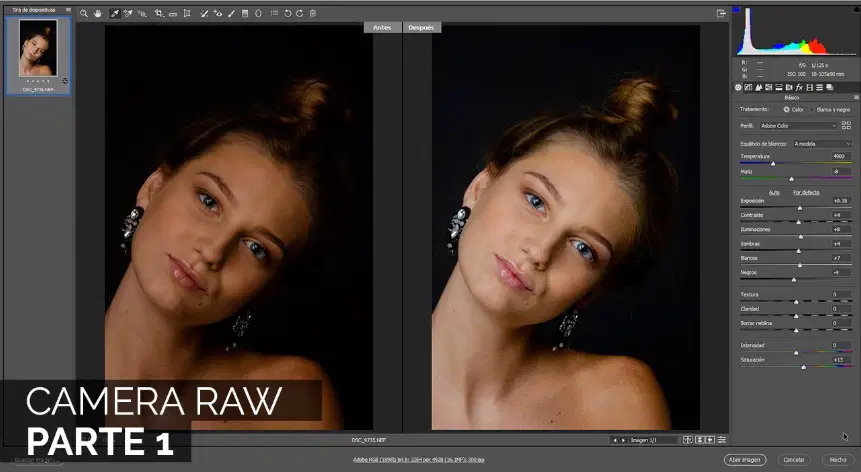This screenshot has width=861, height=472.
Task: Select the Graduated Filter tool
Action: click(x=245, y=13)
